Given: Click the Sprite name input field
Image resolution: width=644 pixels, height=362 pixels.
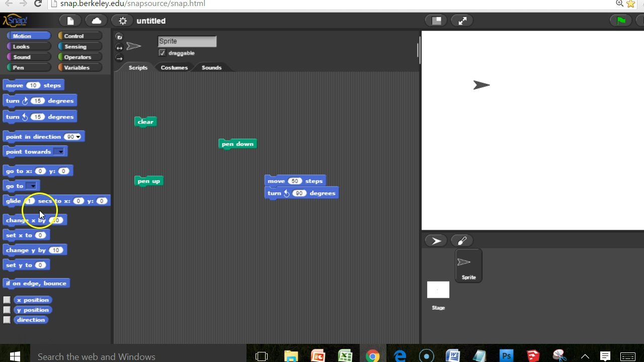Looking at the screenshot, I should tap(187, 41).
